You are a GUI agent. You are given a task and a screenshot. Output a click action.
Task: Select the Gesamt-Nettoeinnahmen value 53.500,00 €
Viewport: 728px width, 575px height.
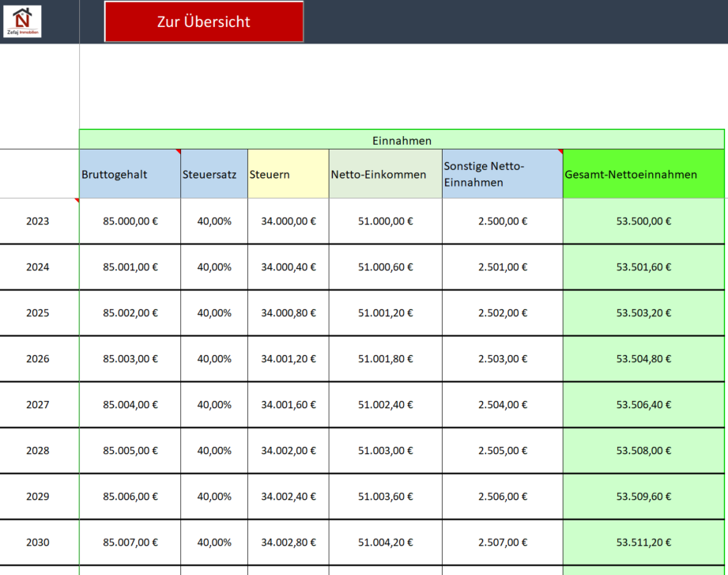pyautogui.click(x=643, y=221)
